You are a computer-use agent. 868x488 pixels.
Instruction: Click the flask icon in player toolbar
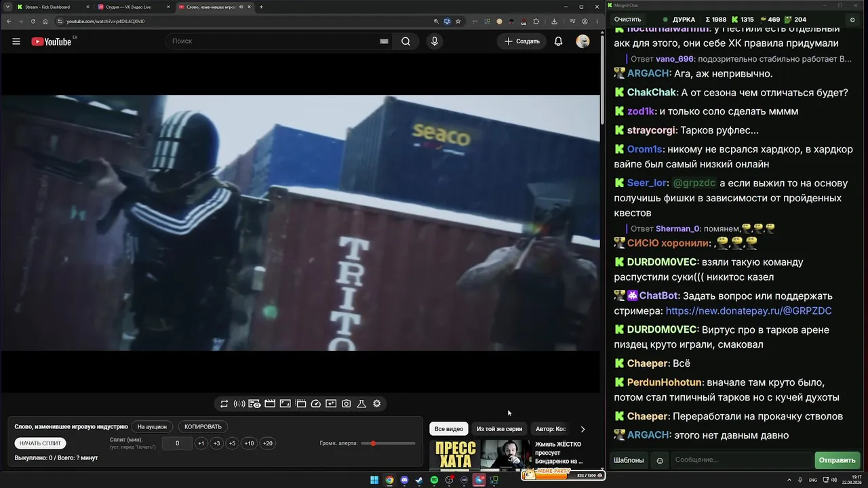(361, 404)
